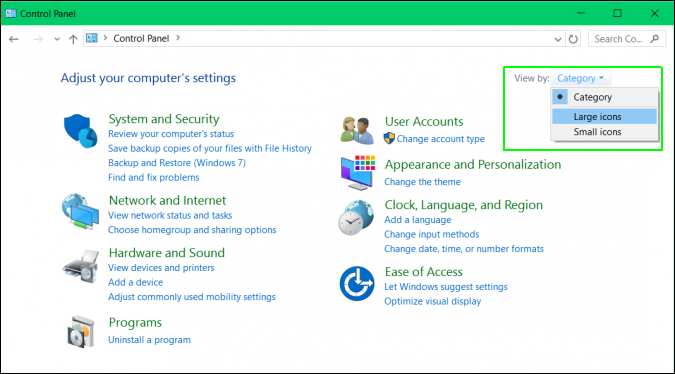Click the View by Category dropdown
The width and height of the screenshot is (675, 374).
(580, 78)
